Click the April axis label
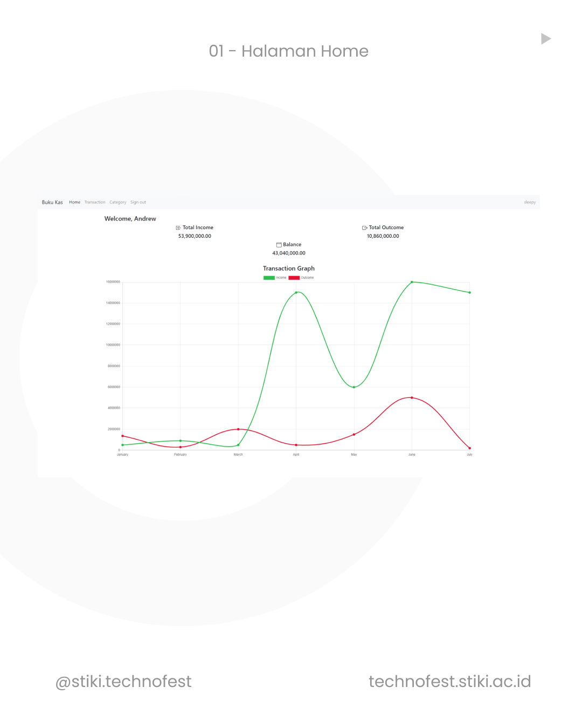The width and height of the screenshot is (582, 728). [296, 455]
